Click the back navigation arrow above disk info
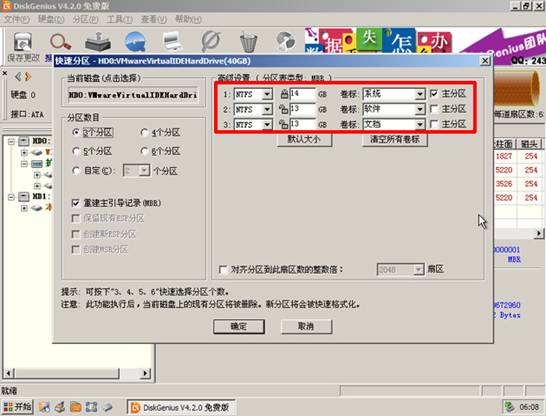546x416 pixels. (18, 77)
